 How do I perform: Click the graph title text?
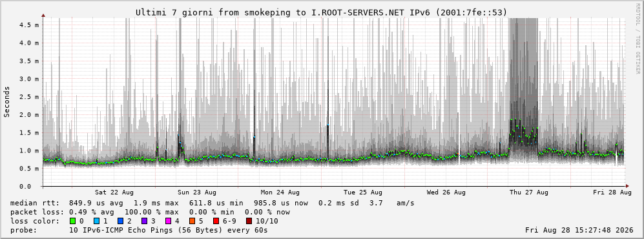(x=321, y=13)
